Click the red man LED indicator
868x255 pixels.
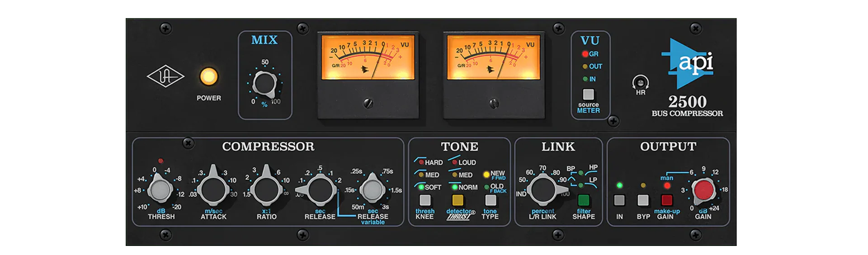click(667, 185)
